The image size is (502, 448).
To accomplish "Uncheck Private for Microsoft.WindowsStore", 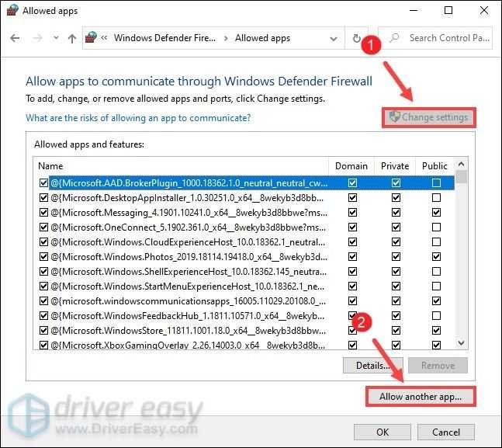I will click(396, 331).
